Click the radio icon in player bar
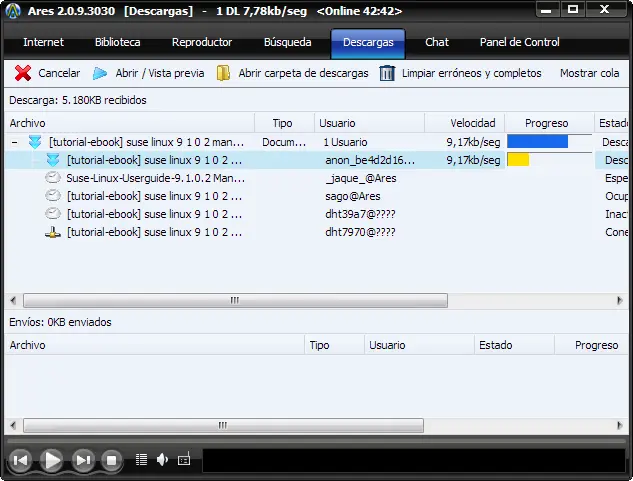The width and height of the screenshot is (633, 481). [x=184, y=460]
